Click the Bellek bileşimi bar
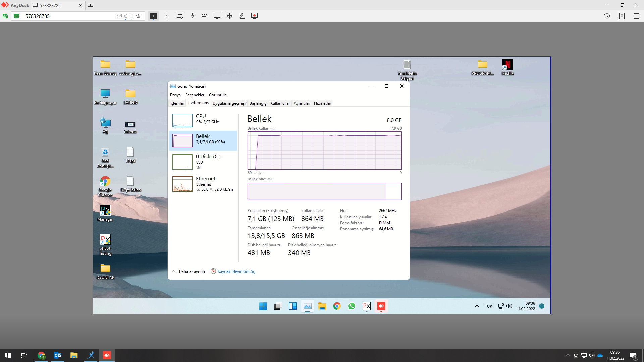Screen dimensions: 644x362 [324, 191]
